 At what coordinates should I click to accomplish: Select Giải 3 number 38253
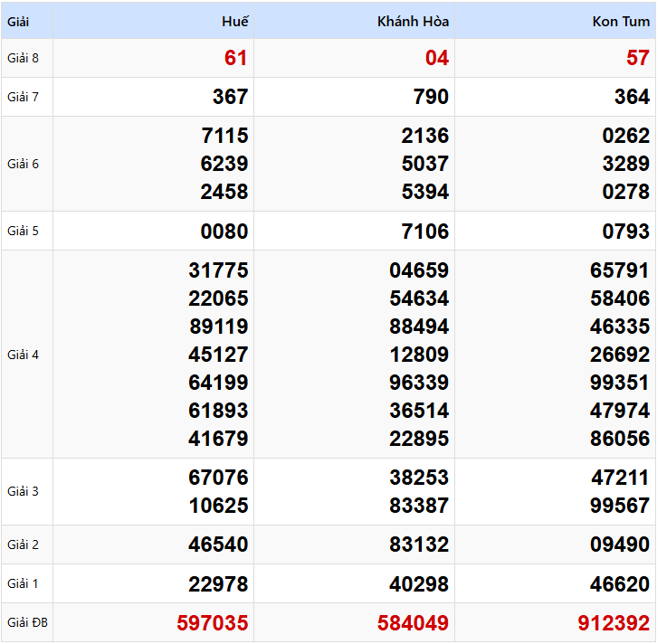click(x=419, y=478)
